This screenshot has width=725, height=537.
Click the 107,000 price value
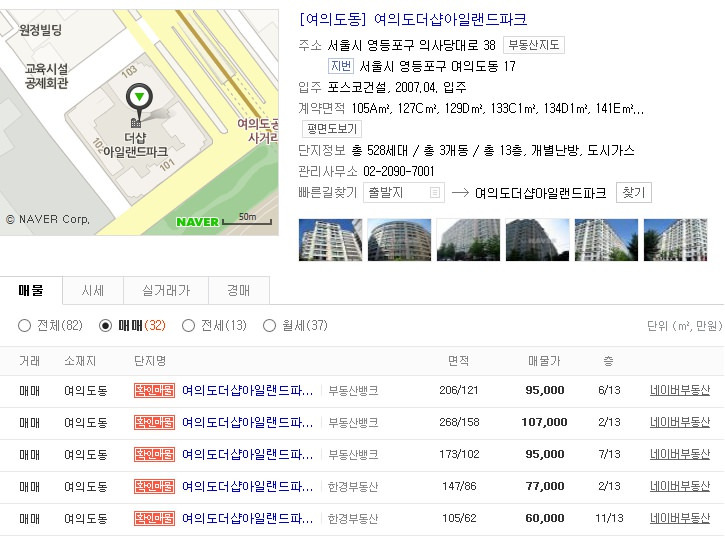point(544,422)
